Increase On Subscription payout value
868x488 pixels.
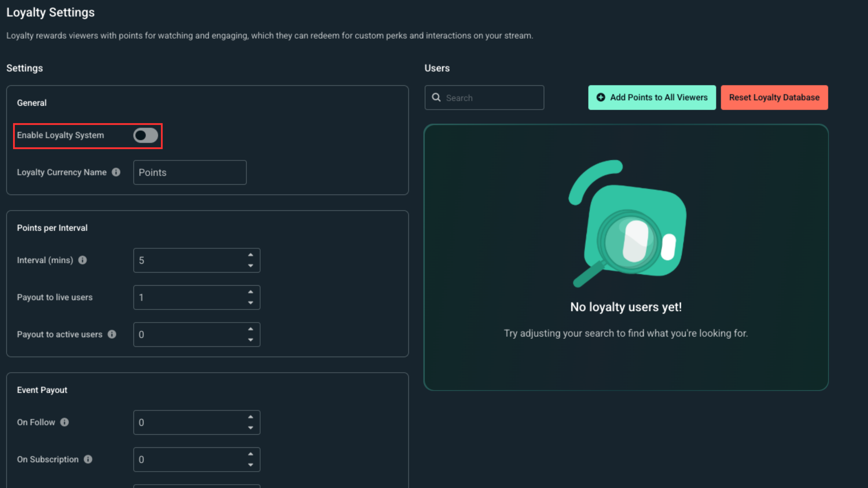tap(250, 454)
